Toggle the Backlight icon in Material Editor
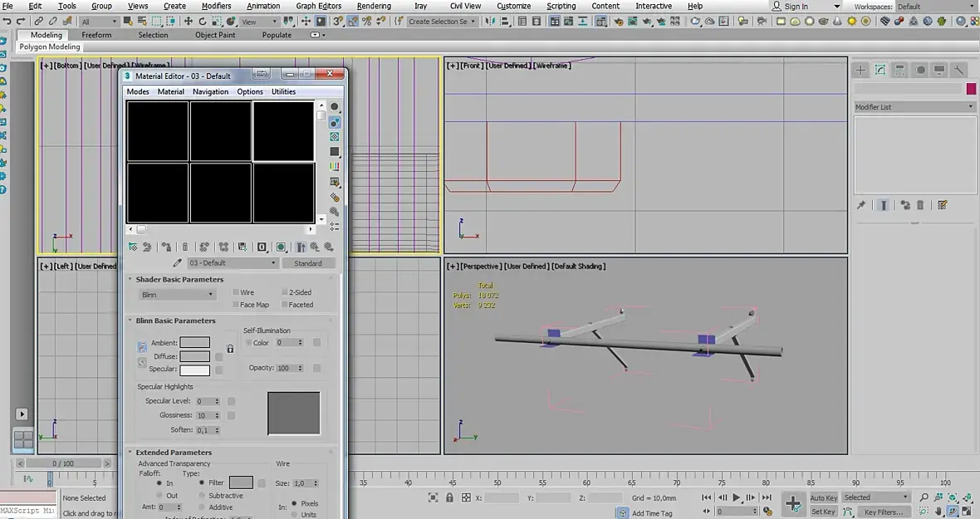The height and width of the screenshot is (519, 980). (x=335, y=122)
